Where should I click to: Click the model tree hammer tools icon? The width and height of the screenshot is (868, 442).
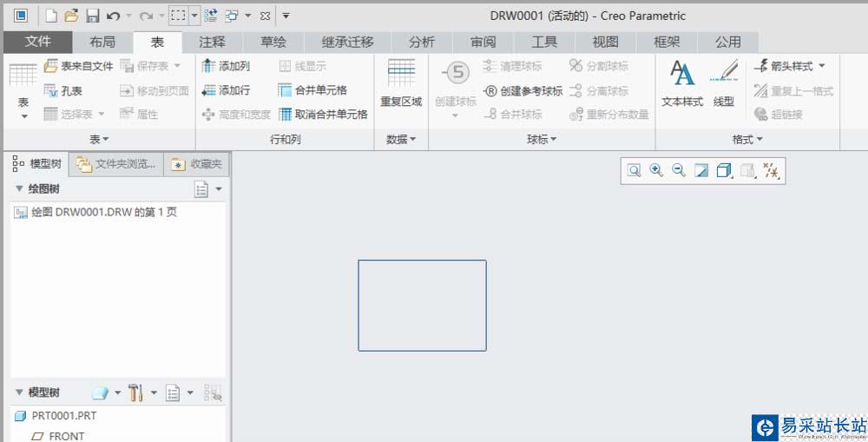coord(135,393)
